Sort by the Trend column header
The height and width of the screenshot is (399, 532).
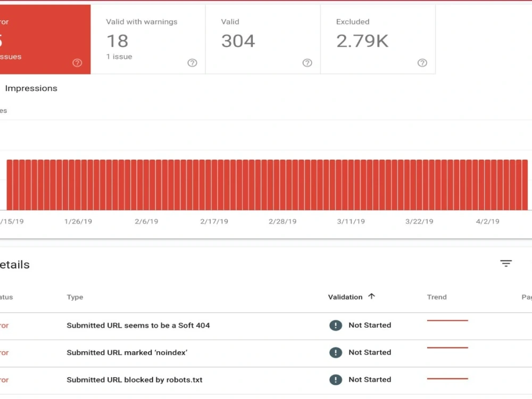(437, 297)
